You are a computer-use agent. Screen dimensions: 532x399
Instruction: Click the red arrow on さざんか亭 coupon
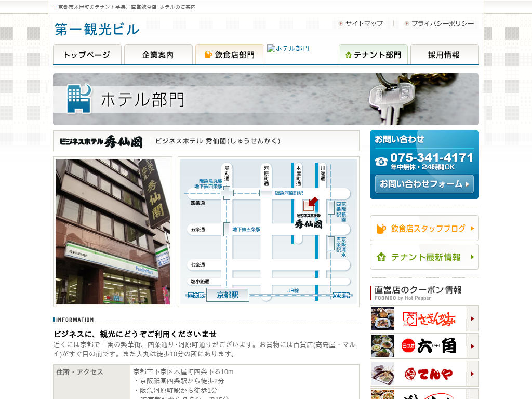(x=472, y=318)
